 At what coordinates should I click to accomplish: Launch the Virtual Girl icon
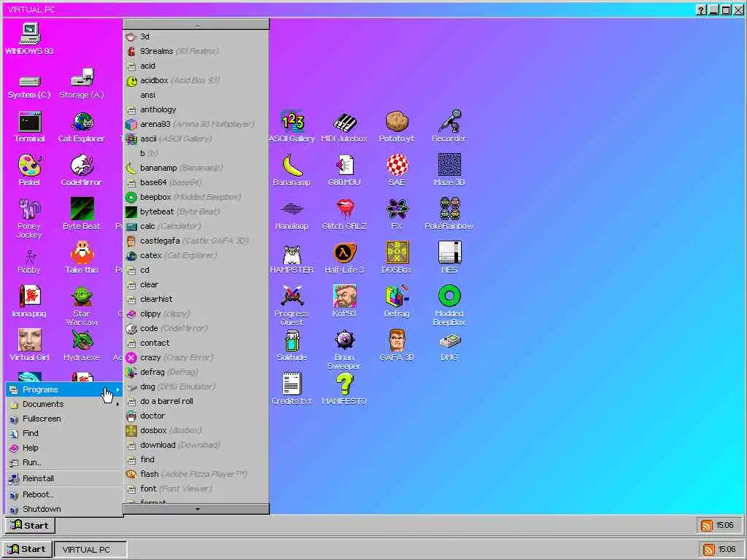click(x=29, y=345)
